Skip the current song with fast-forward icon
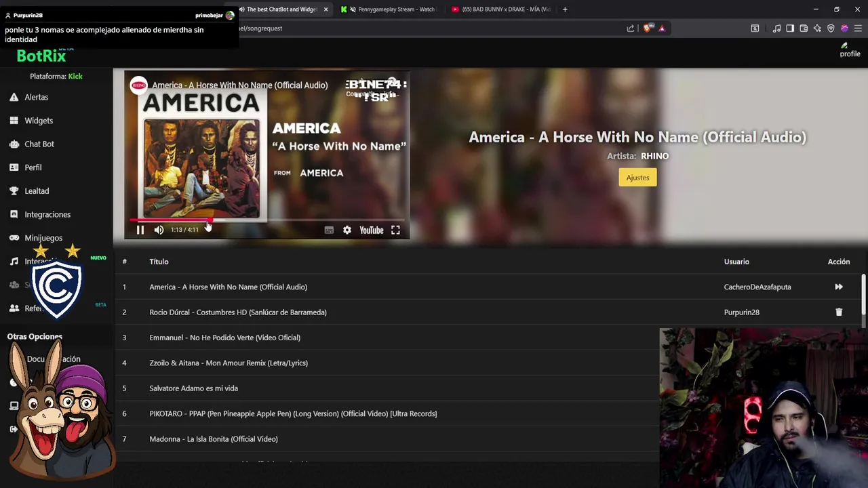This screenshot has height=488, width=868. coord(839,287)
